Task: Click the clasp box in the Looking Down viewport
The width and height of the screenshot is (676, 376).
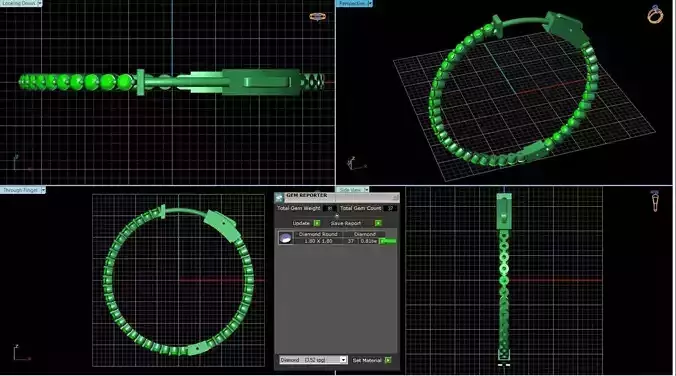Action: pos(261,82)
